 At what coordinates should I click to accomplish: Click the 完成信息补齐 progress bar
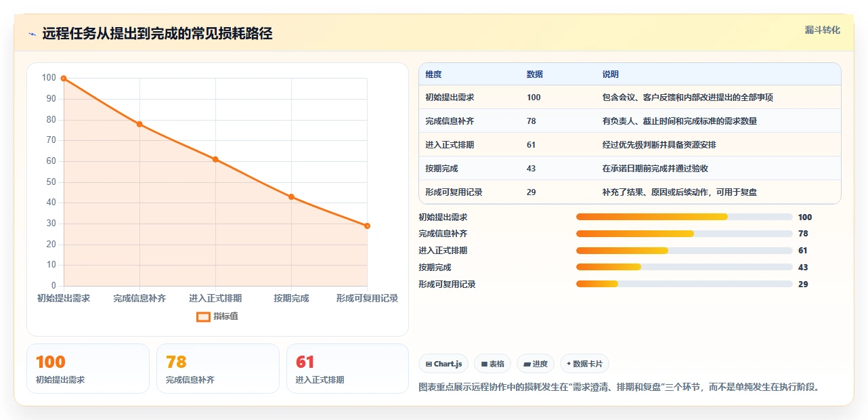685,234
